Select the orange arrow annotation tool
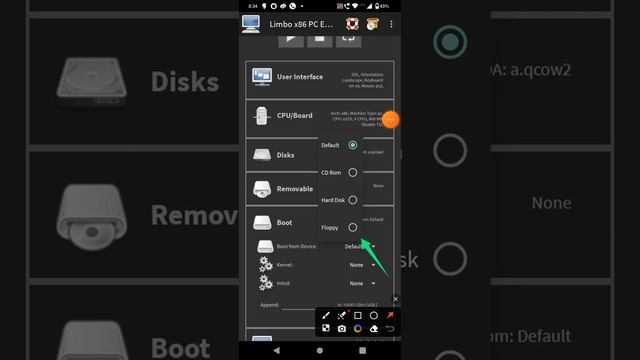 [x=390, y=316]
